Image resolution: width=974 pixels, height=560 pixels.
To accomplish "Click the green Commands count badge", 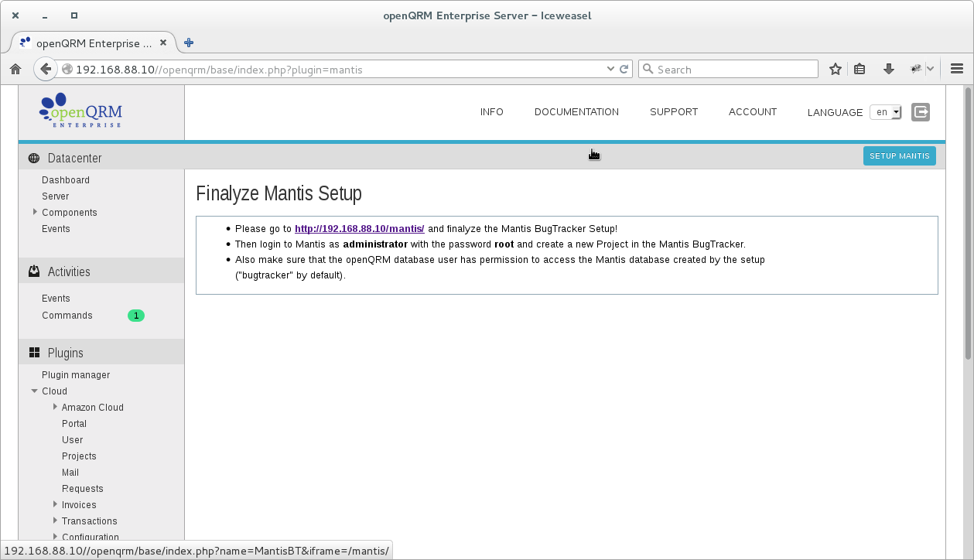I will (136, 316).
